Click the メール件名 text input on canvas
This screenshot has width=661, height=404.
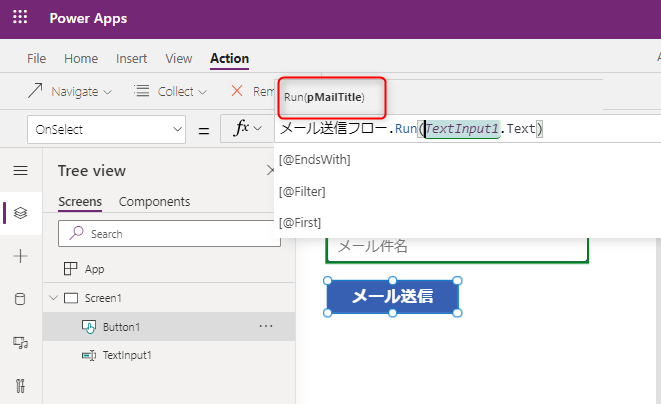pyautogui.click(x=457, y=249)
